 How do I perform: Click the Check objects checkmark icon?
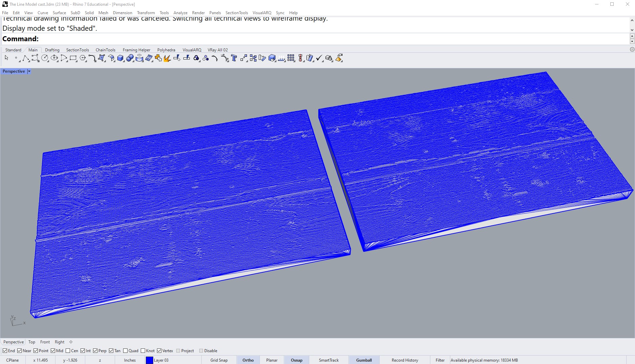(319, 58)
